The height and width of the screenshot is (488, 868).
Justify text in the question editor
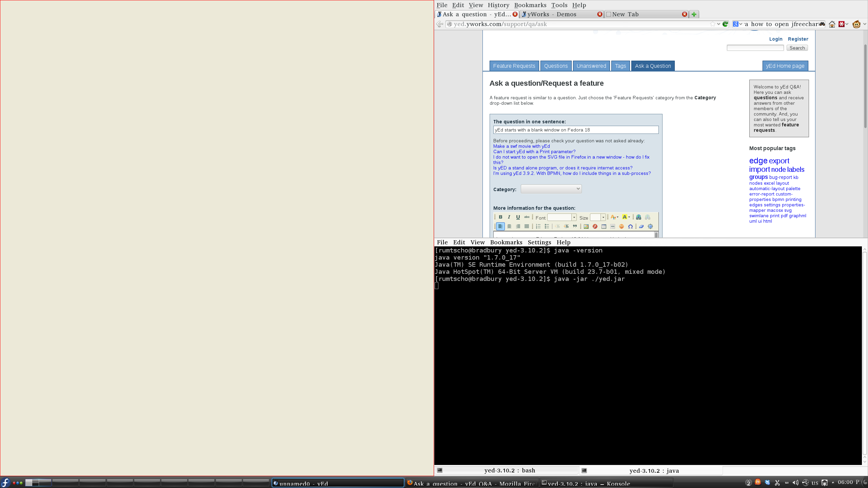[527, 226]
